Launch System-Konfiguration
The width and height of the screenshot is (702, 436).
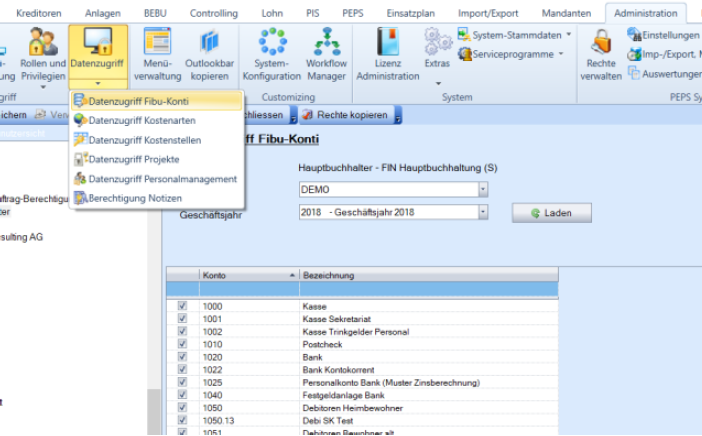click(272, 55)
